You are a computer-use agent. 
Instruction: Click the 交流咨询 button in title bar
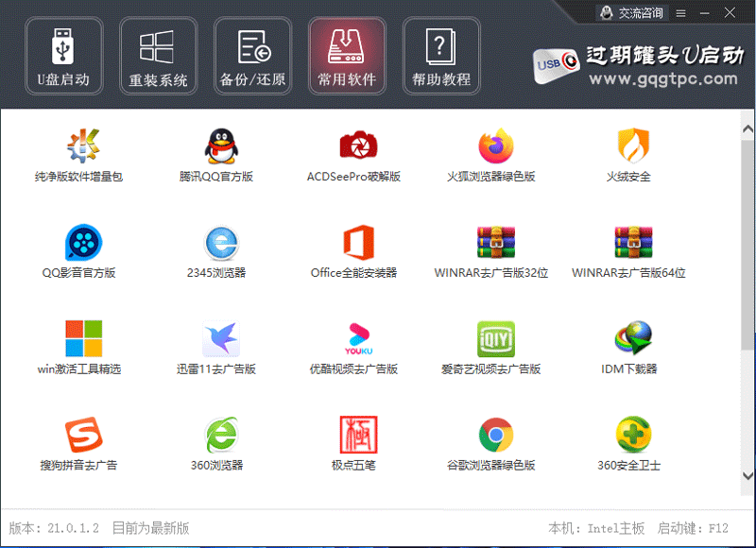point(631,13)
